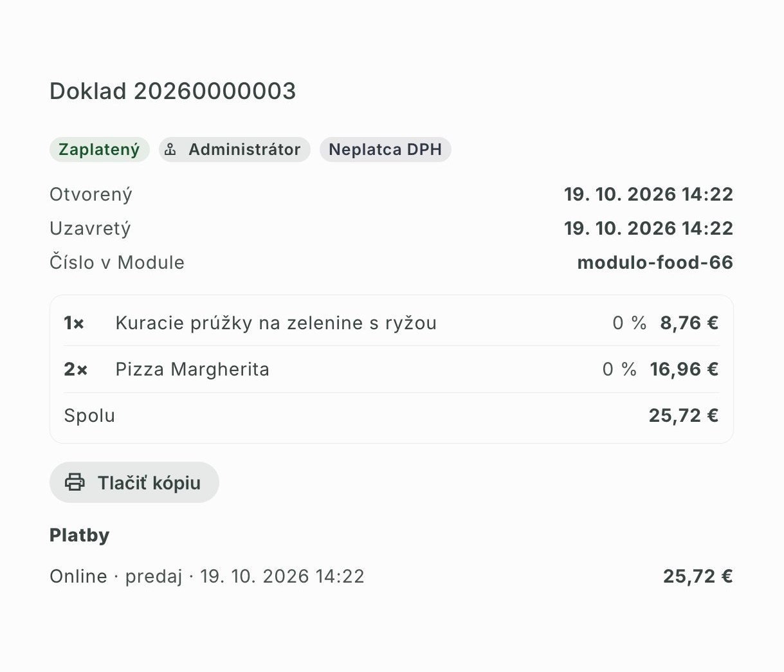Click item Kuracie prúžky na zelenine s ryžou
The image size is (784, 672).
click(276, 323)
